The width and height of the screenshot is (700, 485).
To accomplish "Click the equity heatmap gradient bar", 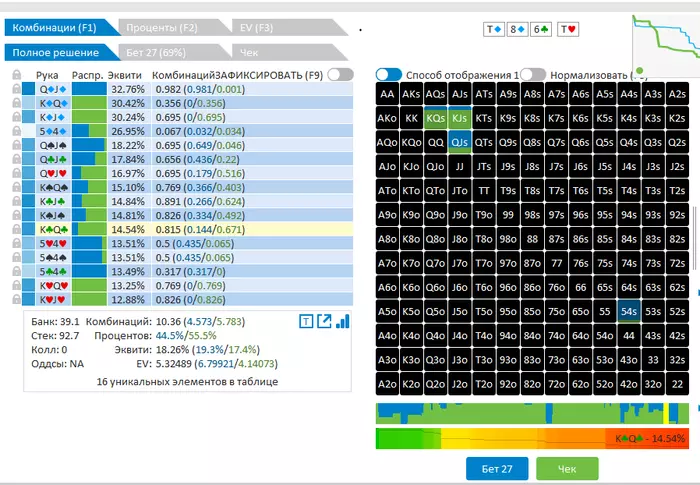I will click(x=532, y=438).
